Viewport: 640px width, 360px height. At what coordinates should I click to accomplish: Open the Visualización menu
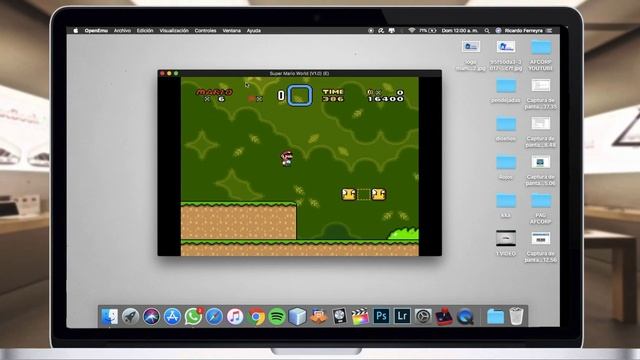[174, 31]
